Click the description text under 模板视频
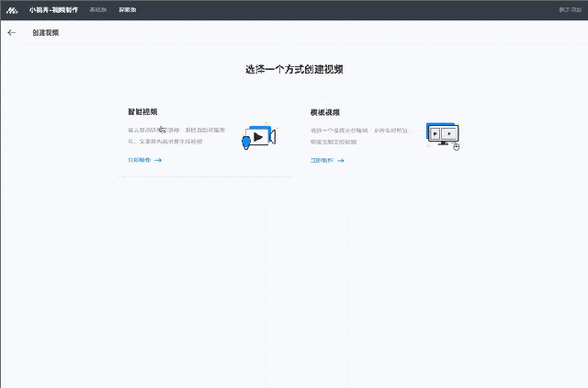Image resolution: width=588 pixels, height=388 pixels. click(x=359, y=136)
